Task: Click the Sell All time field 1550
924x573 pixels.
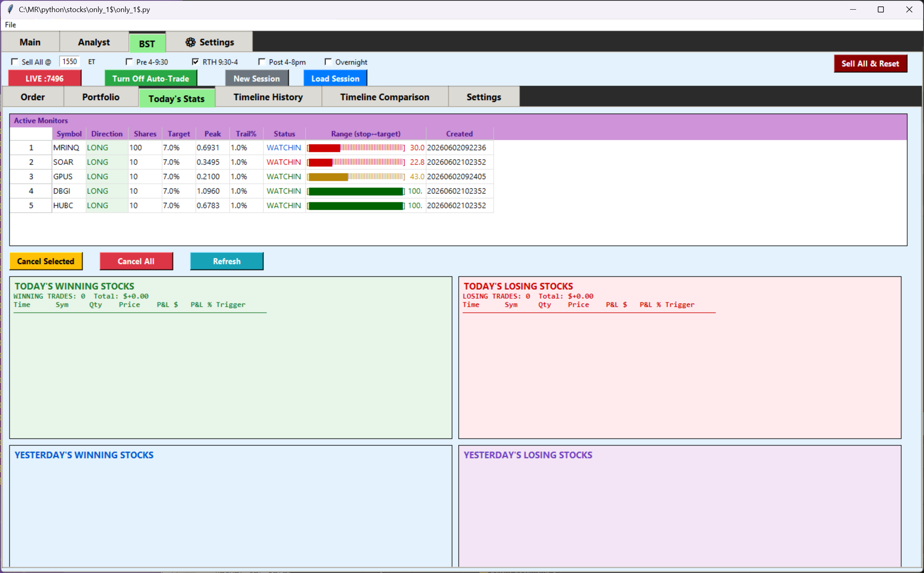Action: 69,61
